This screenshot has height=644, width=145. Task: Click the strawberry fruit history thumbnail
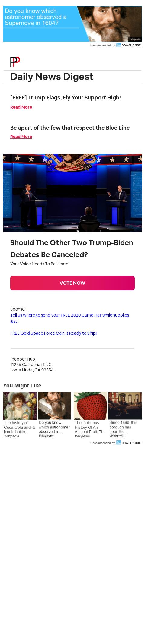(x=90, y=406)
